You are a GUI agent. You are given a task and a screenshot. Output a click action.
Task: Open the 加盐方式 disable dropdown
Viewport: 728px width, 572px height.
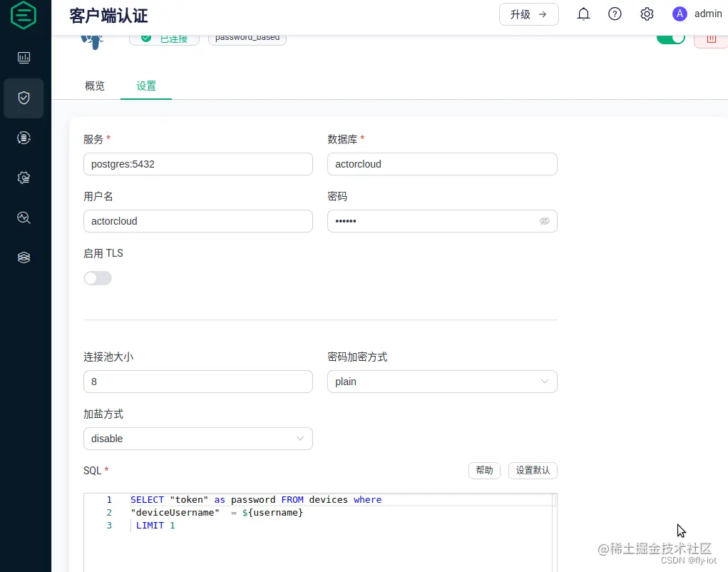click(198, 439)
